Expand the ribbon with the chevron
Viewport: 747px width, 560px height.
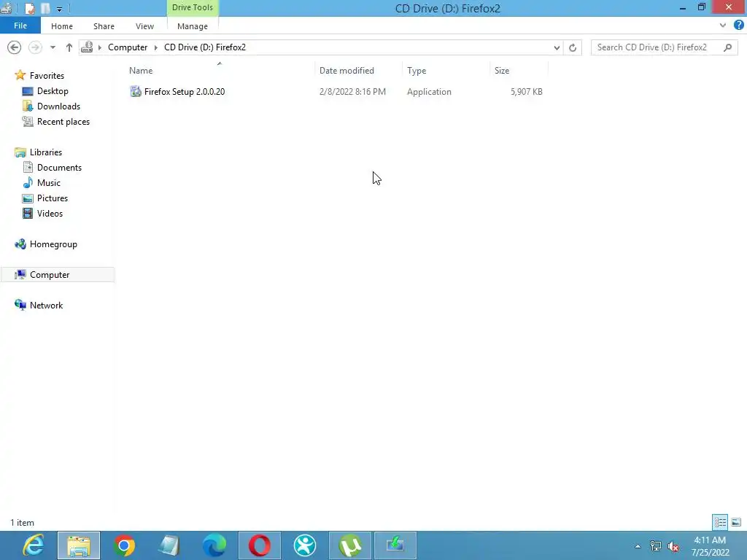point(723,26)
